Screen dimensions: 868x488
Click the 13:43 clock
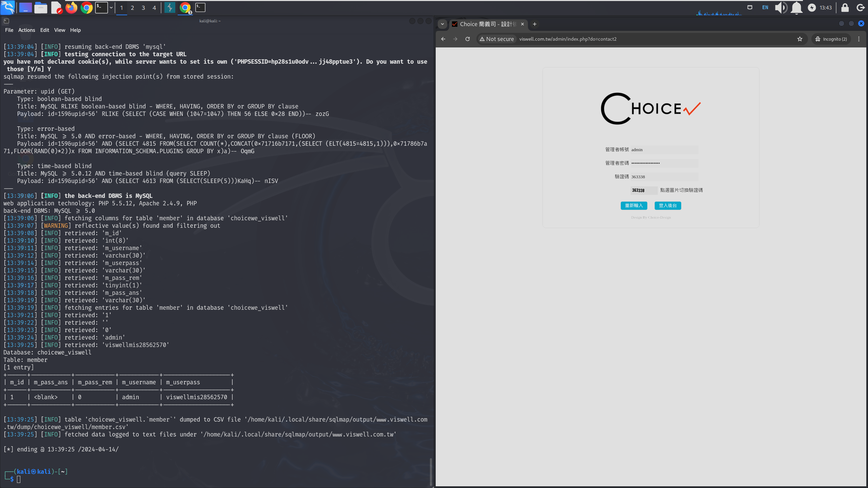tap(826, 7)
